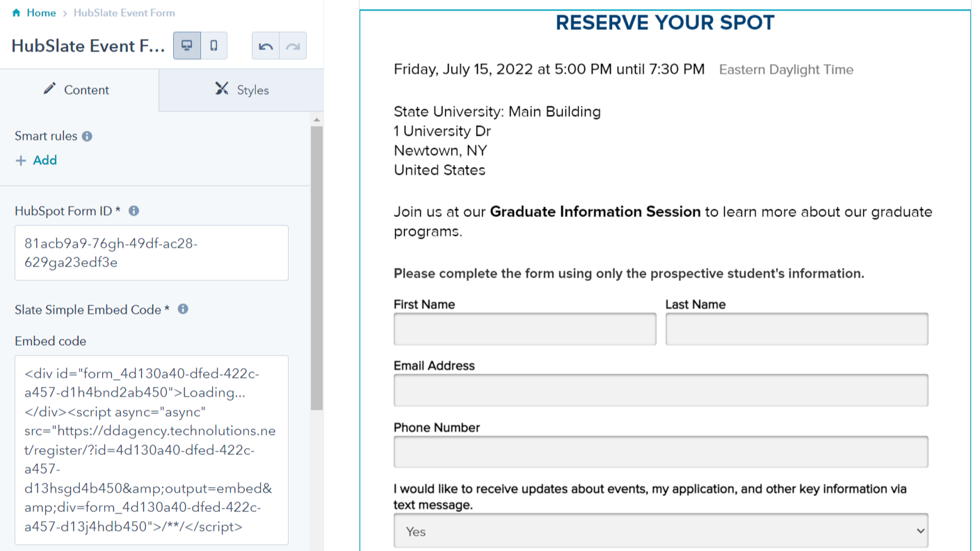Click Smart rules info icon
The image size is (980, 551).
click(x=87, y=136)
